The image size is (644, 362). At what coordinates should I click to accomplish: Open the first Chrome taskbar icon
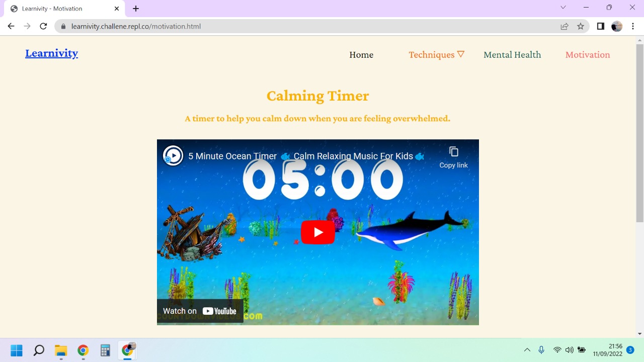[83, 350]
